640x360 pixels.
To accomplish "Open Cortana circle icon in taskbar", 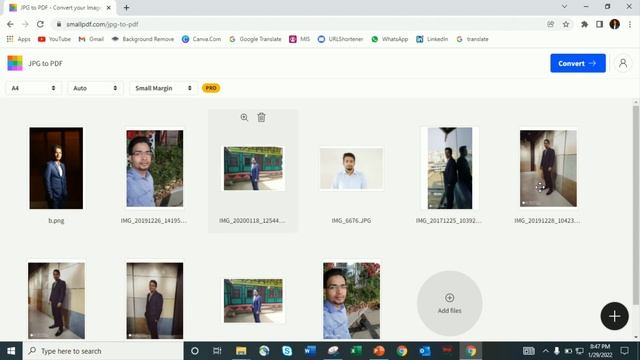I will [195, 351].
